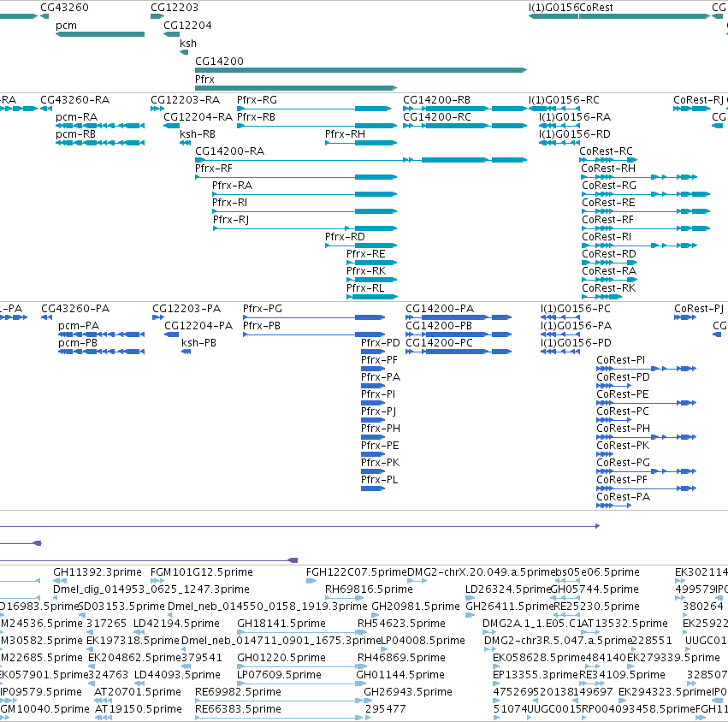This screenshot has height=722, width=728.
Task: Click transcript CG14200-RB label
Action: coord(436,100)
